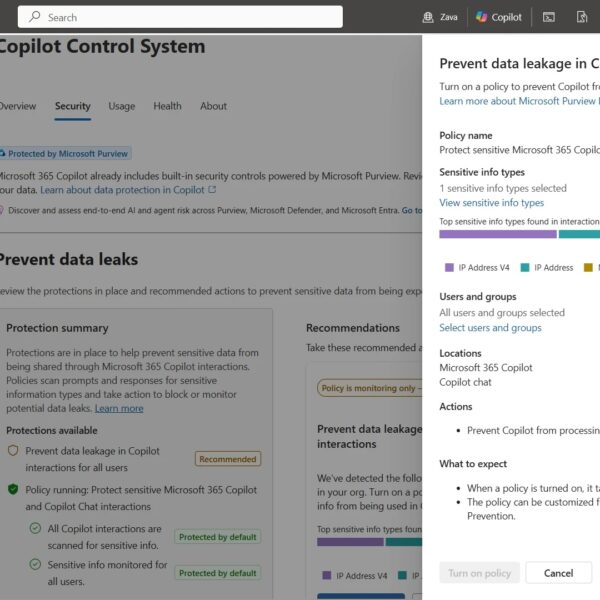Open the Copilot button in header
The width and height of the screenshot is (600, 600).
499,17
